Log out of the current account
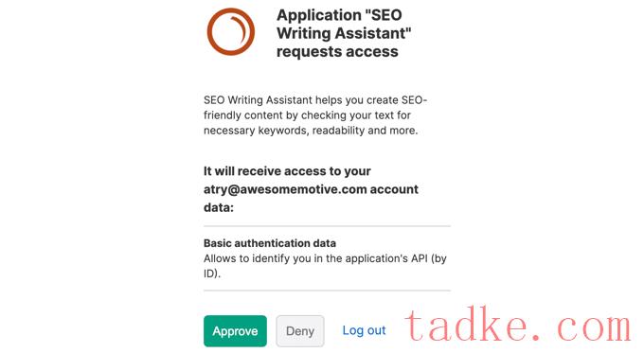This screenshot has height=353, width=644. tap(364, 330)
